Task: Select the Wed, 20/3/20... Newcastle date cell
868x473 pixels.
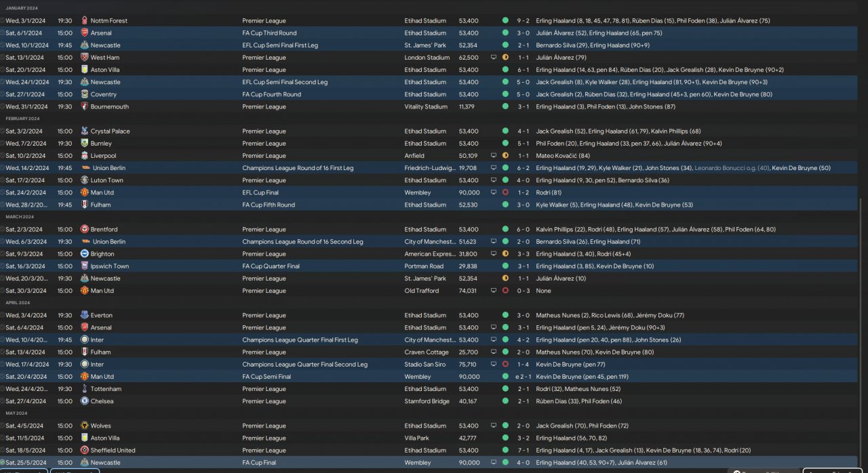Action: click(x=26, y=279)
